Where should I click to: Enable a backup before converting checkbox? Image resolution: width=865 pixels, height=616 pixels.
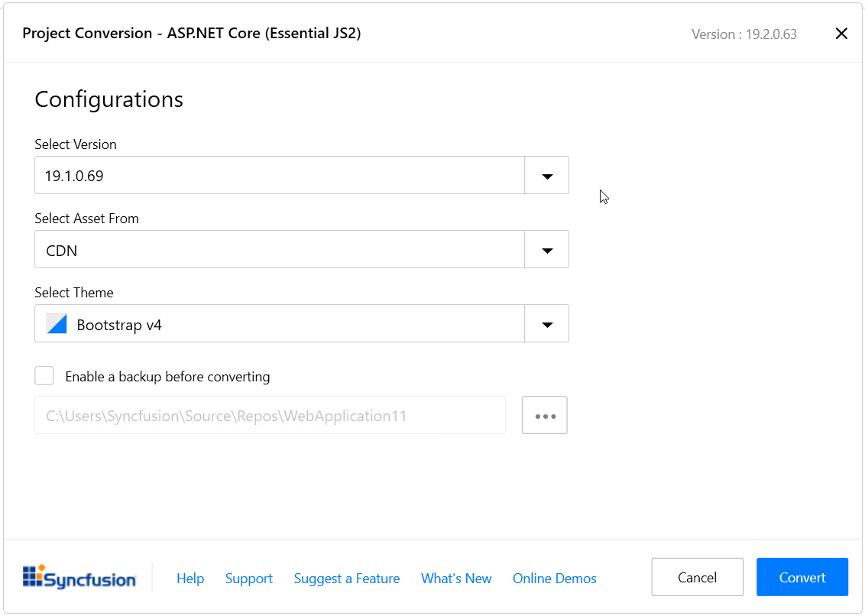(44, 376)
